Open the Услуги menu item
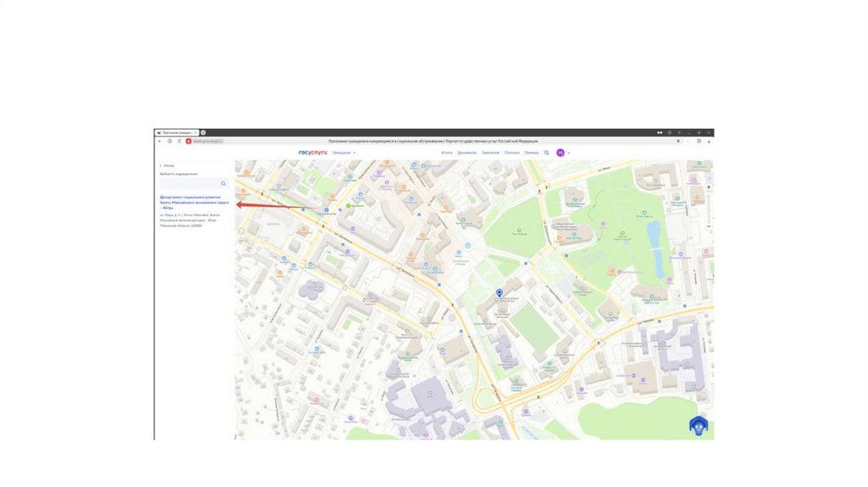Image resolution: width=868 pixels, height=487 pixels. 447,153
